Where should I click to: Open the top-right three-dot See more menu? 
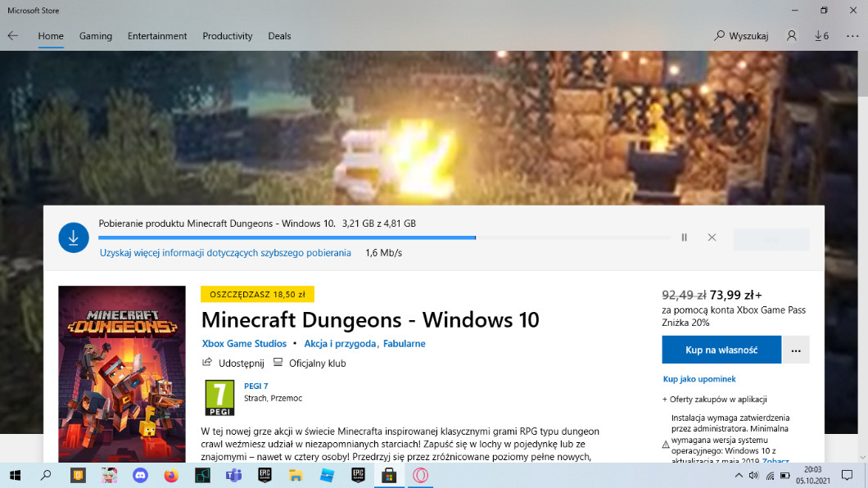coord(852,36)
